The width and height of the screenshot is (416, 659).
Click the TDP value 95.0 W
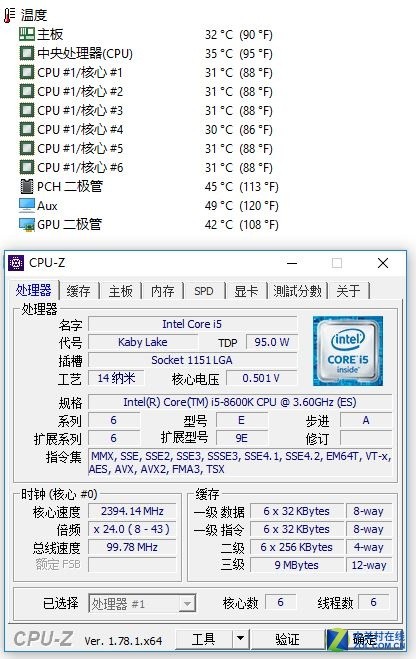tap(271, 342)
